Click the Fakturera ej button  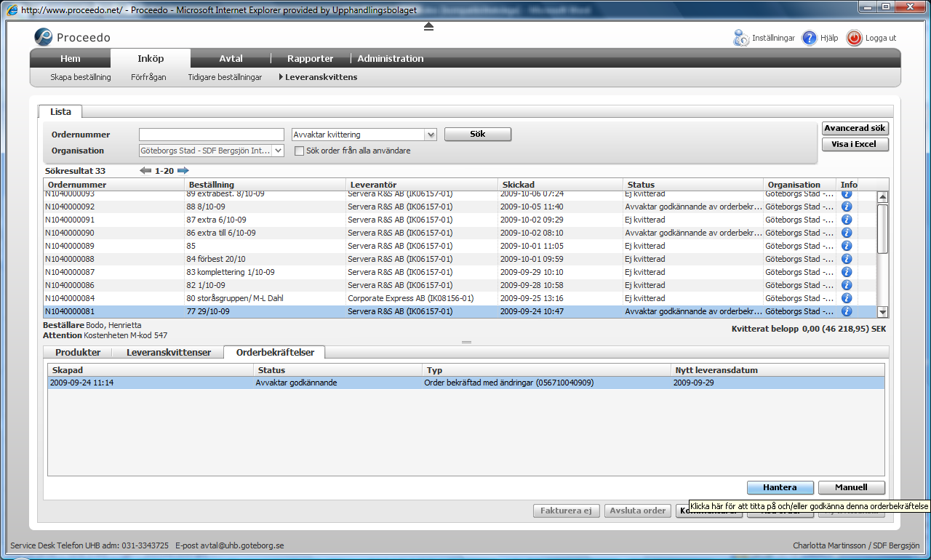pos(566,511)
